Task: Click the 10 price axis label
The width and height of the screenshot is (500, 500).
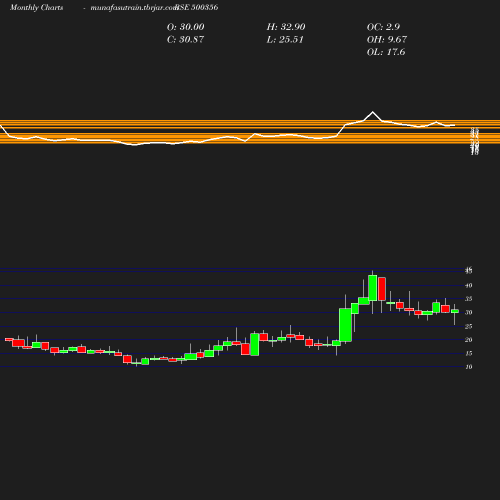Action: (469, 367)
